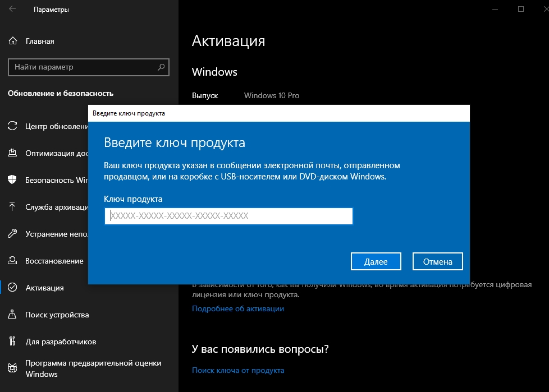
Task: Open the Подробнее об активации link
Action: (238, 309)
